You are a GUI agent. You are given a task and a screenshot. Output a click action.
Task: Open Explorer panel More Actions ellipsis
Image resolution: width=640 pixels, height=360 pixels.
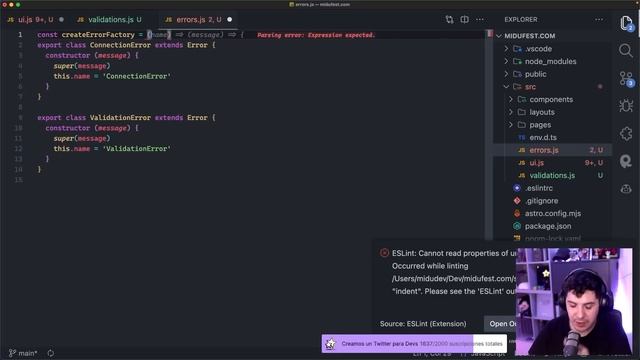599,20
